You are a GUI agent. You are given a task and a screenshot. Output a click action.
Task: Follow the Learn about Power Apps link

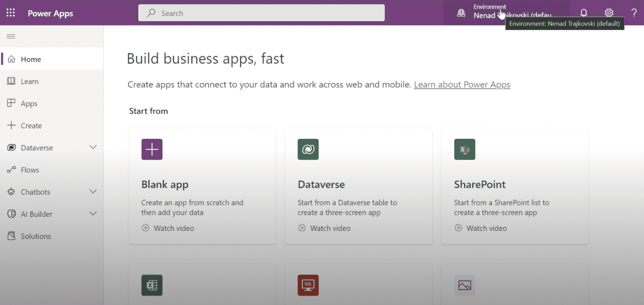(462, 84)
